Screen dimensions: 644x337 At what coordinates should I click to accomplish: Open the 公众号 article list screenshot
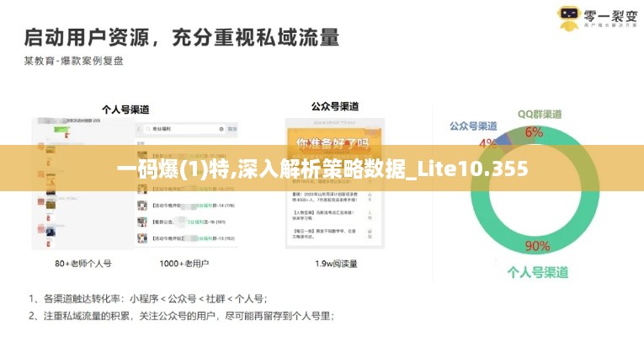[335, 184]
